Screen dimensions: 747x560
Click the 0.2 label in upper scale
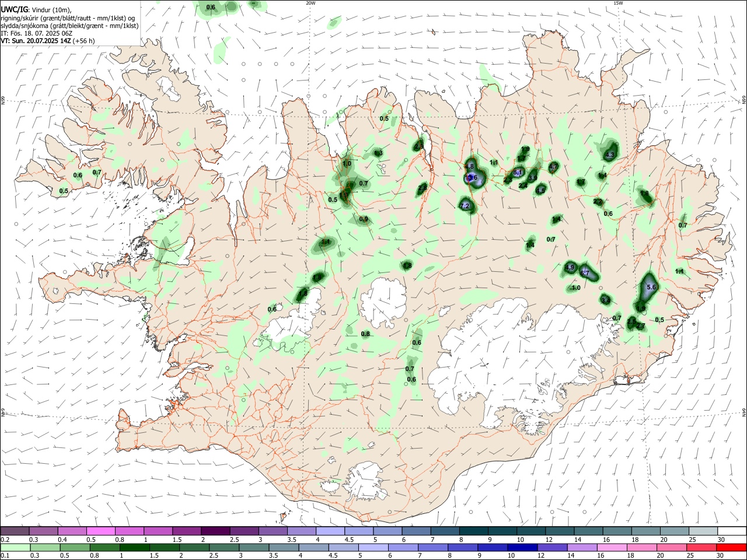5,540
